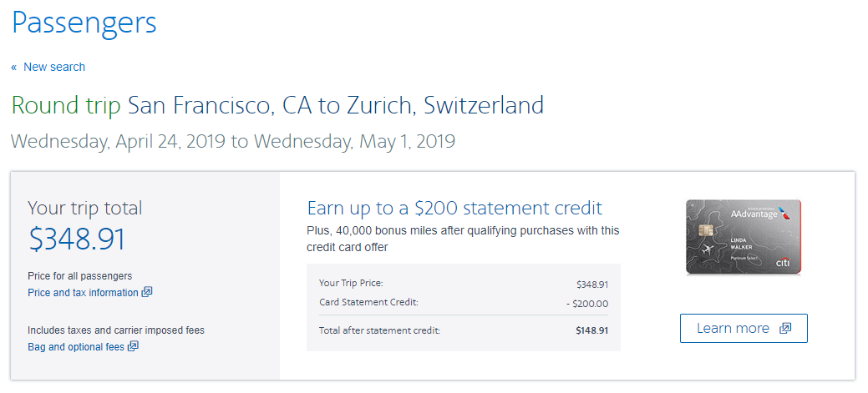868x393 pixels.
Task: Click the Passengers page heading
Action: coord(84,23)
